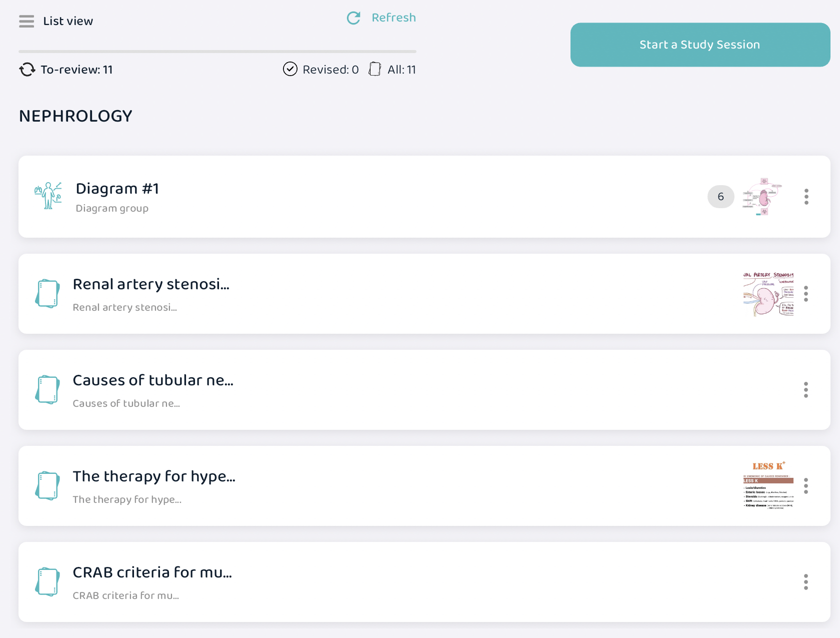This screenshot has width=840, height=638.
Task: Click the CRAB criteria for mu... grey subtitle
Action: tap(126, 595)
